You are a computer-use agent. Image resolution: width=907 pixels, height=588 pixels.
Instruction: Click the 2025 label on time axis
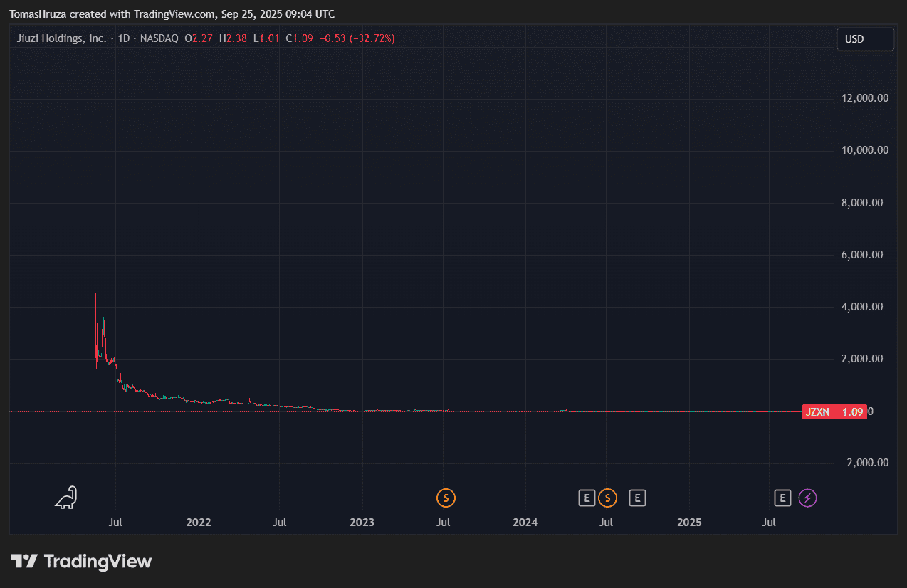point(689,523)
